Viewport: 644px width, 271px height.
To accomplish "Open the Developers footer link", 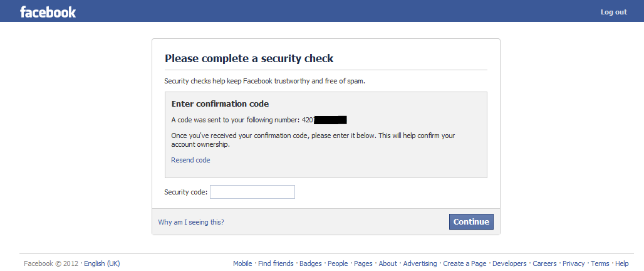I will click(x=509, y=263).
